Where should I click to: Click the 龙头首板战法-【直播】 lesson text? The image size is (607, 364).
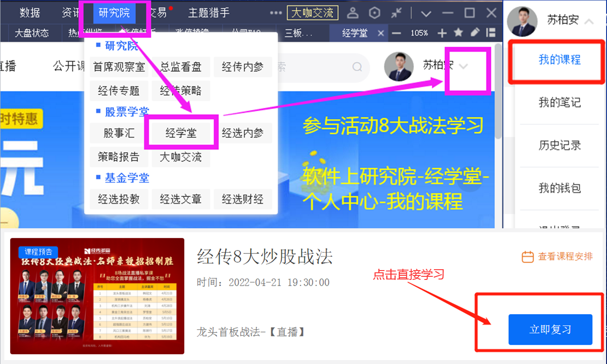251,332
